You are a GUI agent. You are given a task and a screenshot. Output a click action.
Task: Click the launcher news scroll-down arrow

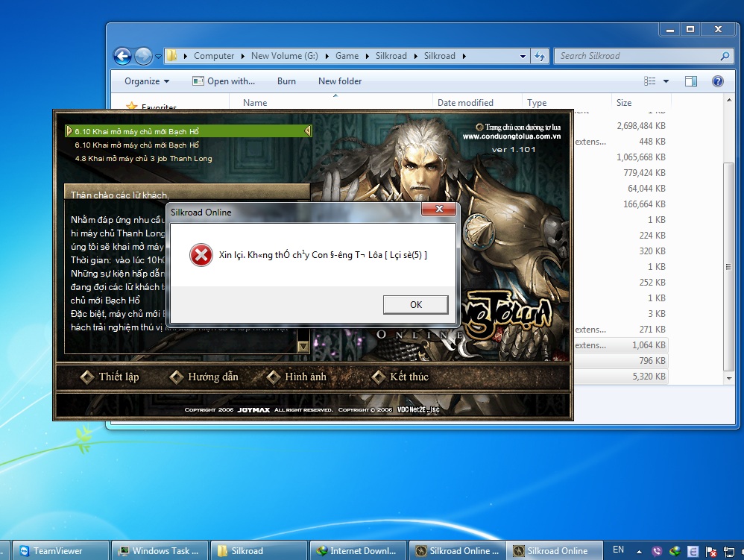point(303,347)
